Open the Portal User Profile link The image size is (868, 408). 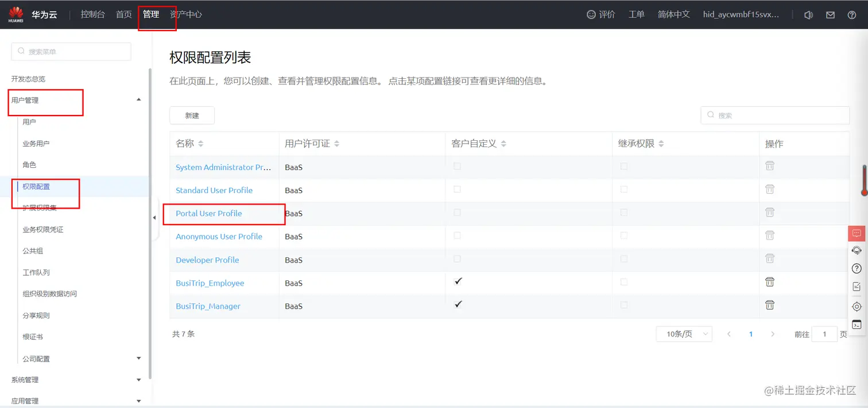coord(209,213)
